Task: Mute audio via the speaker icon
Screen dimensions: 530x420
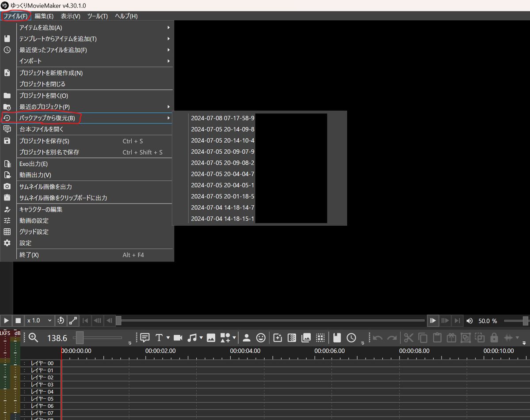Action: 469,321
